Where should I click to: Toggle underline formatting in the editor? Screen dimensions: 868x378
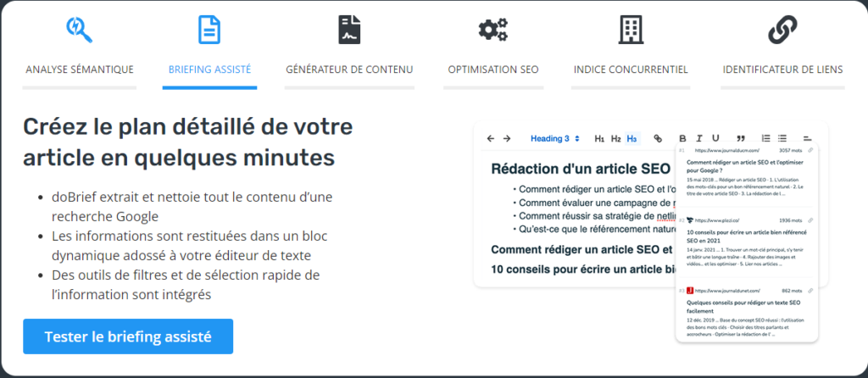click(x=715, y=138)
